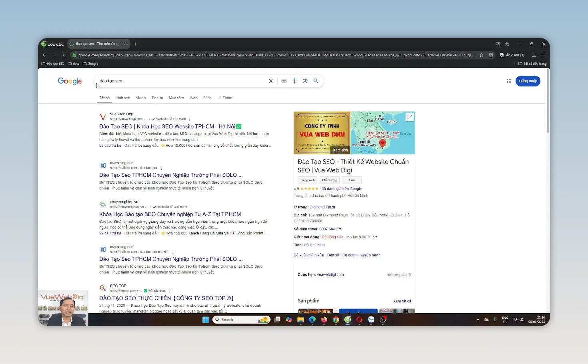This screenshot has height=364, width=588.
Task: Search by image with the lens icon
Action: (305, 81)
